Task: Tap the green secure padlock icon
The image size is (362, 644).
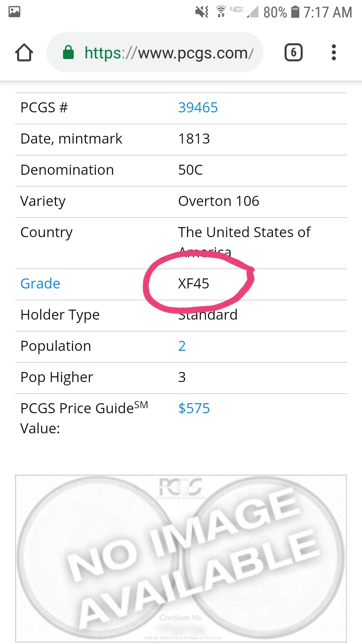Action: 68,53
